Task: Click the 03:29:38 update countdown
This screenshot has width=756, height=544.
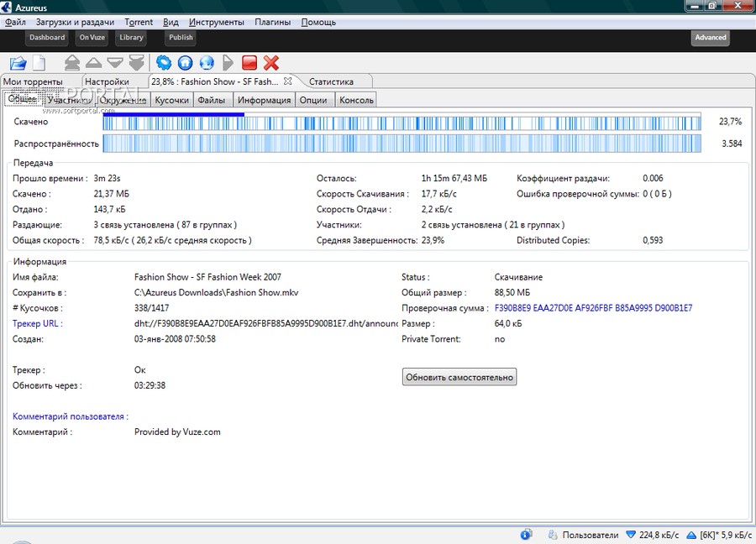Action: click(x=150, y=385)
